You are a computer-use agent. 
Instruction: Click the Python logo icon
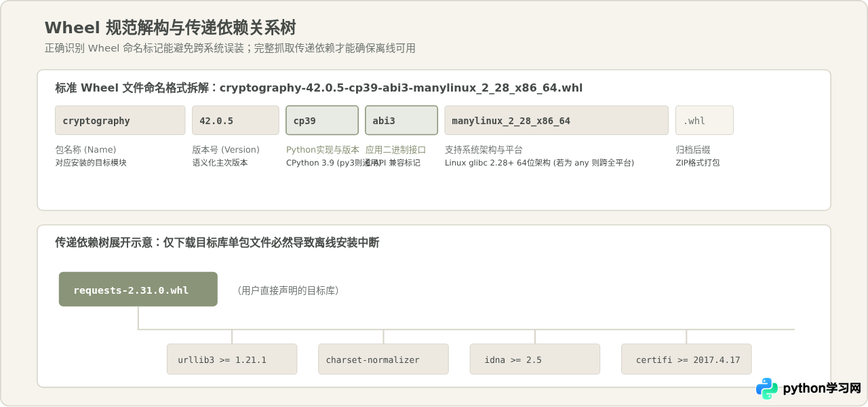pos(767,389)
